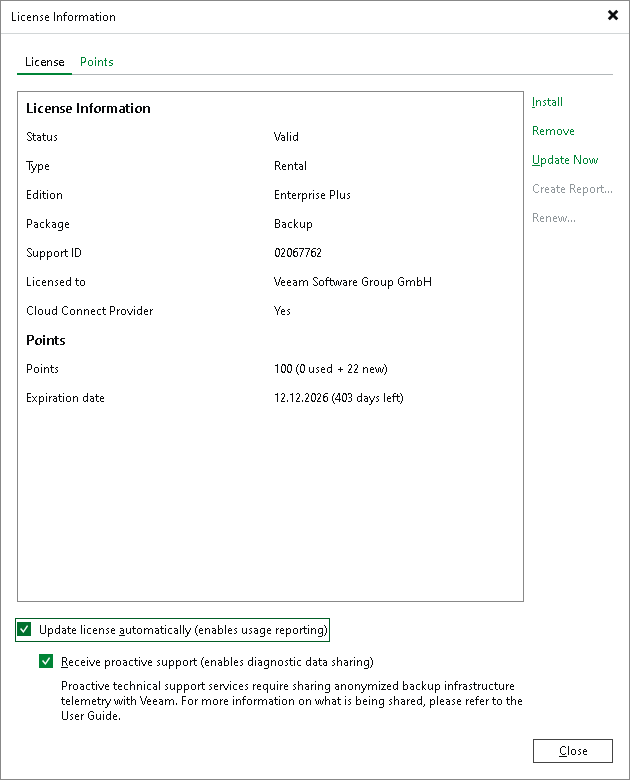Click the 'License Information' window title
The image size is (630, 780).
point(63,17)
